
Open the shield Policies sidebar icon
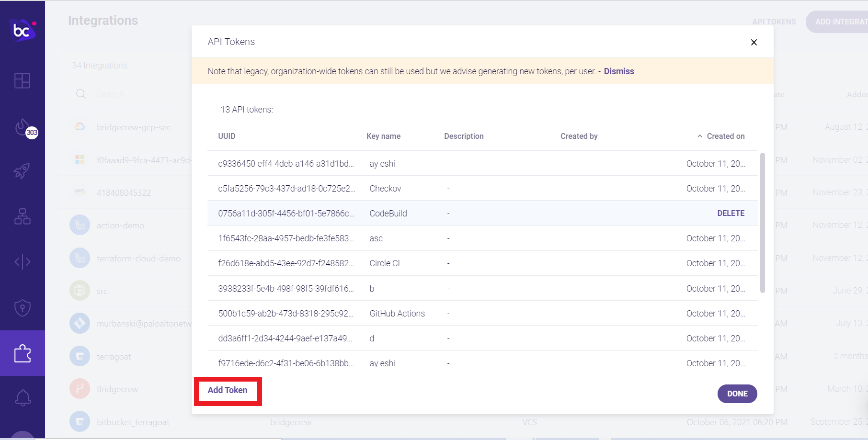23,308
